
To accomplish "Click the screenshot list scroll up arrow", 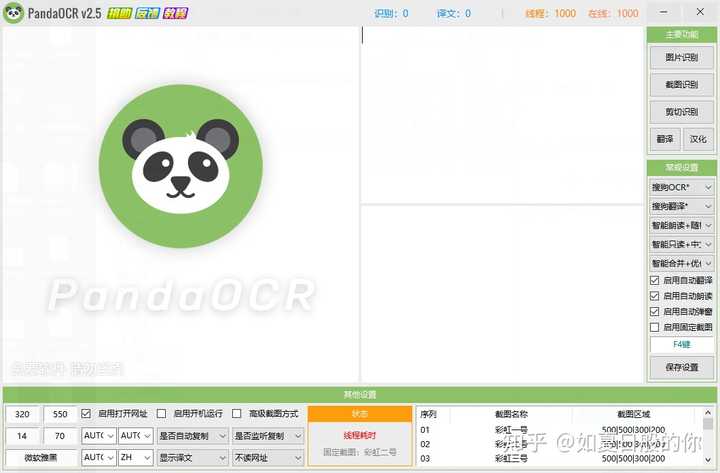I will point(708,412).
